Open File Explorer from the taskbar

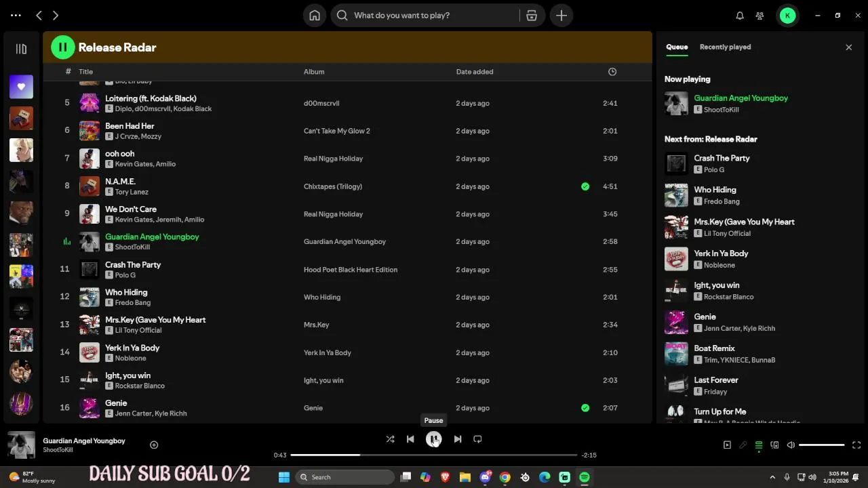tap(465, 477)
